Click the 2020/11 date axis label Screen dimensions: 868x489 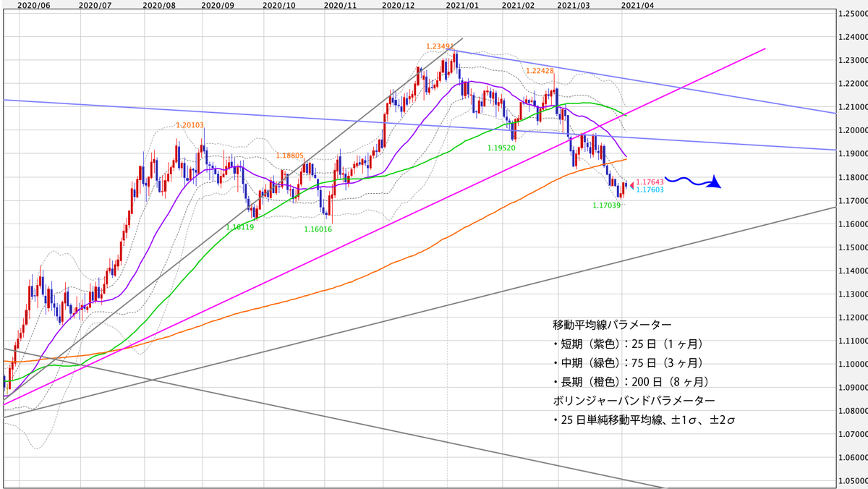point(341,4)
